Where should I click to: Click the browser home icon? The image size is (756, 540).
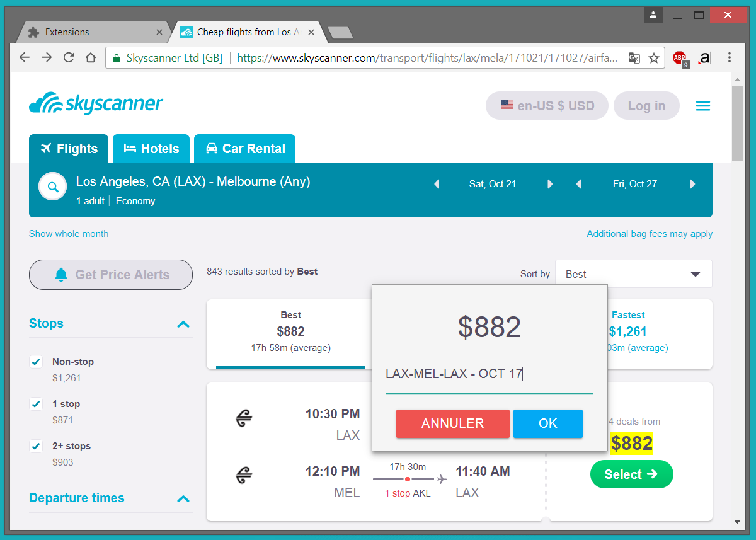[91, 58]
